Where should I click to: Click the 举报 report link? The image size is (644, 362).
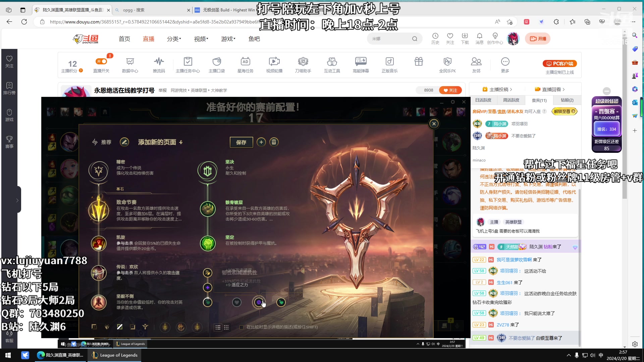click(x=163, y=90)
